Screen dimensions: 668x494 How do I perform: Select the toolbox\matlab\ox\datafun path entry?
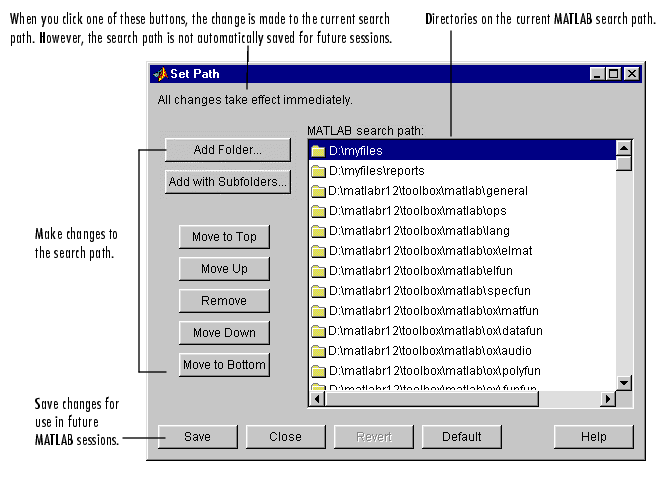[462, 331]
